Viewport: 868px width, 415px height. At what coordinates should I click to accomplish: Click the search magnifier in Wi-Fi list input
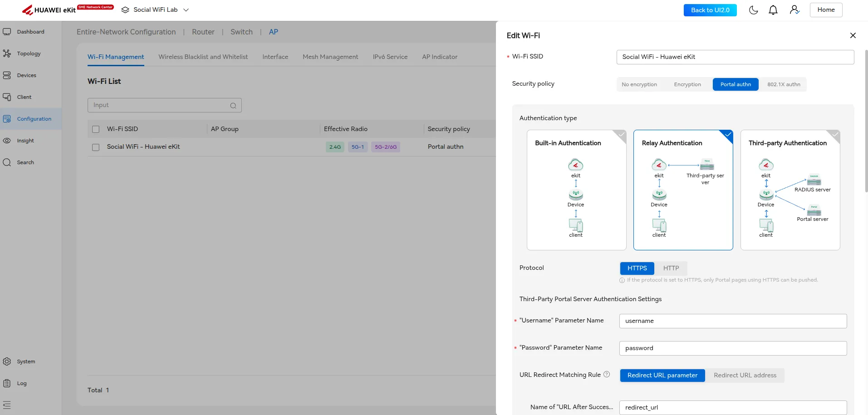233,106
